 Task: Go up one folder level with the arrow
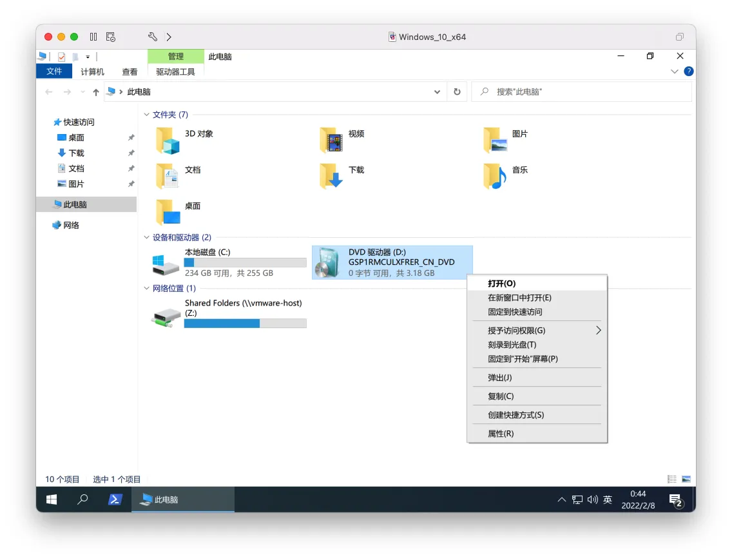pos(96,92)
